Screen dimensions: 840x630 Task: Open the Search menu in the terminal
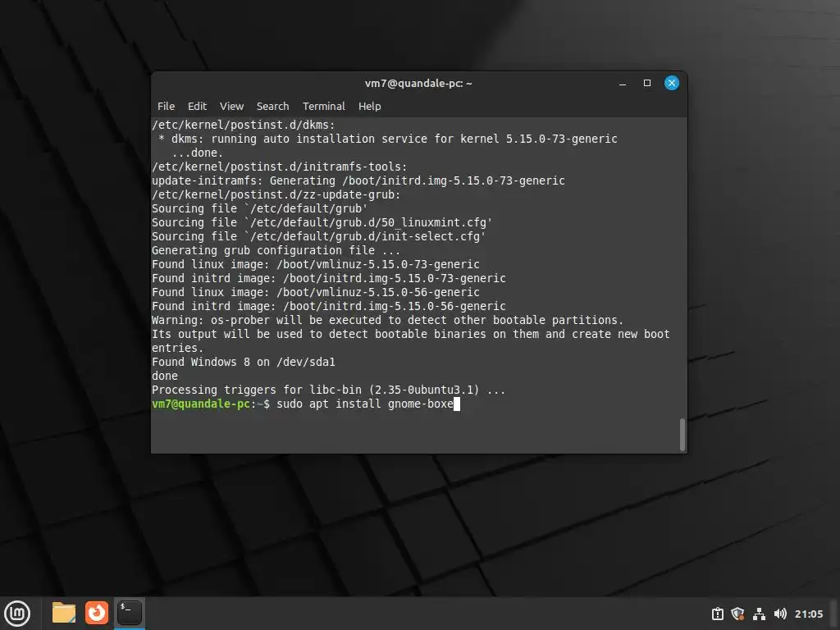(x=272, y=106)
